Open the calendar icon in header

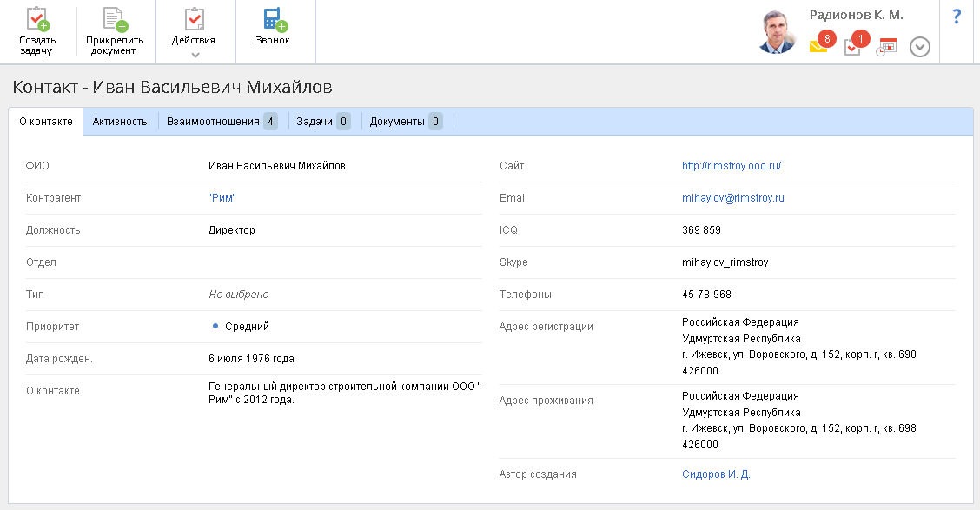point(886,47)
